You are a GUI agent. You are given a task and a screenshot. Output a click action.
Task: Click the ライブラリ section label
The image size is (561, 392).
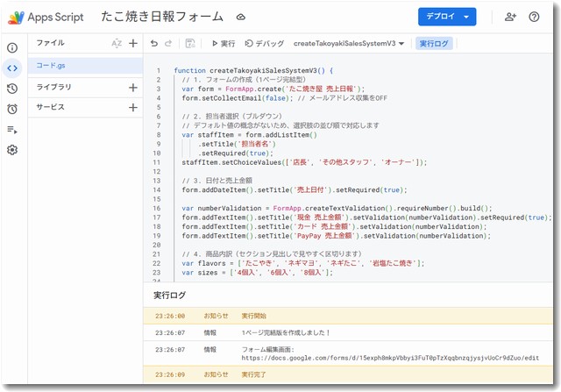(53, 87)
